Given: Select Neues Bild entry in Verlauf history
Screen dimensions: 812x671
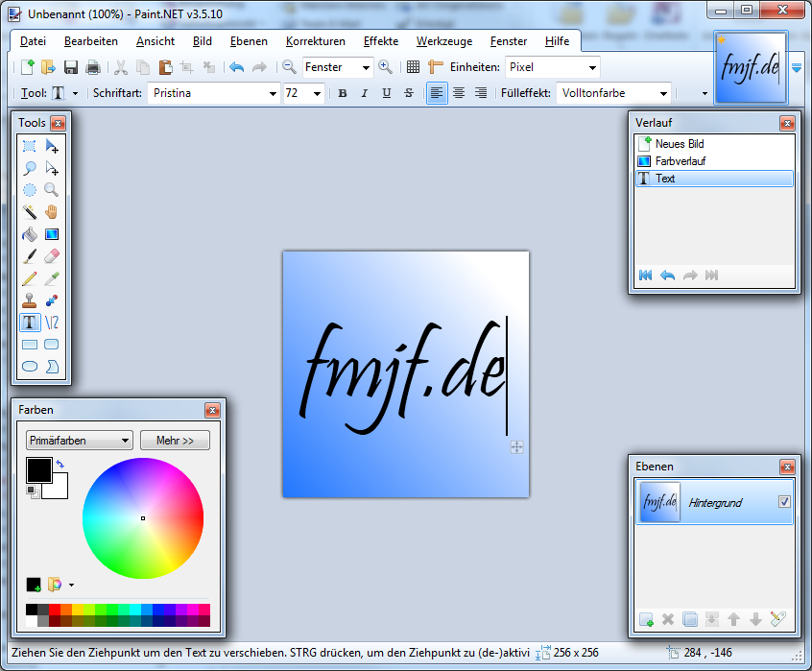Looking at the screenshot, I should click(x=714, y=144).
